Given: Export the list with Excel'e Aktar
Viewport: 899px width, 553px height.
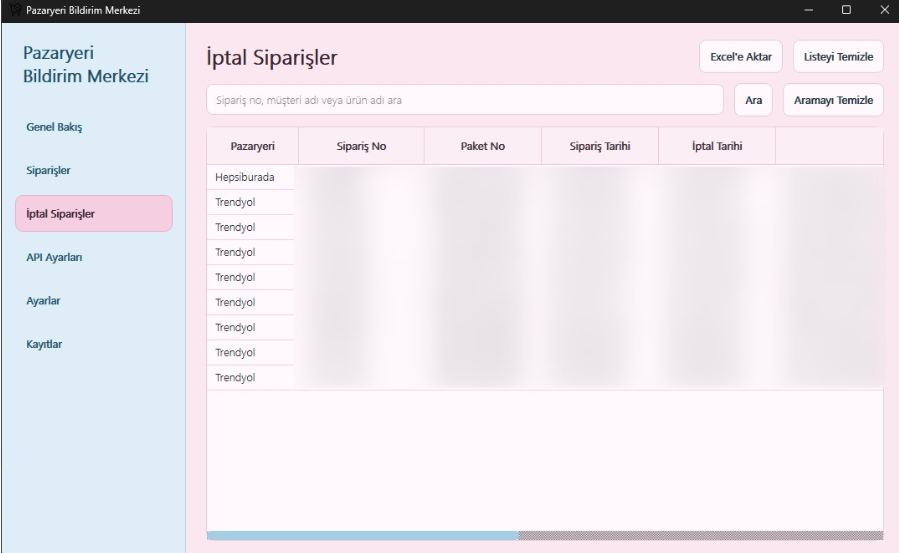Looking at the screenshot, I should pyautogui.click(x=741, y=57).
